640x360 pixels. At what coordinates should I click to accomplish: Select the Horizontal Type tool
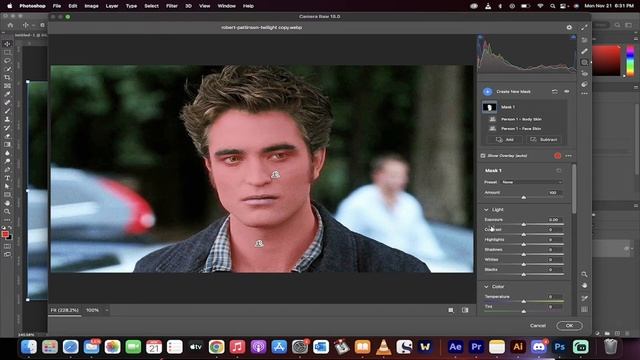[7, 178]
